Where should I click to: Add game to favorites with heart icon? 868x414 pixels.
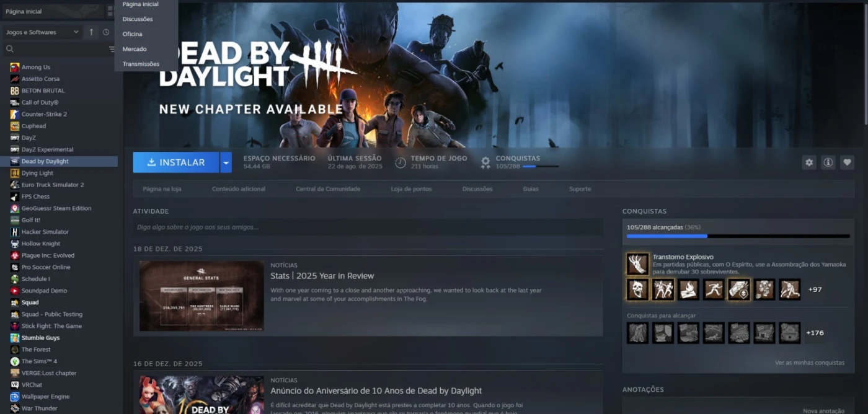pyautogui.click(x=847, y=162)
